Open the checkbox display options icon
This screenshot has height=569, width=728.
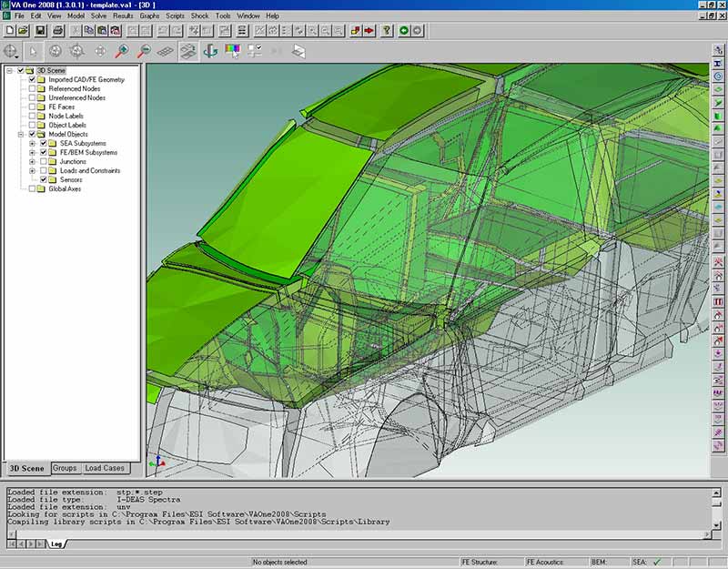[255, 51]
